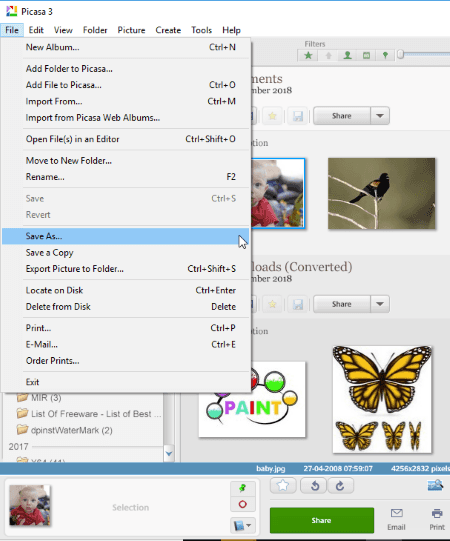
Task: Toggle geotagged photos filter
Action: [385, 55]
